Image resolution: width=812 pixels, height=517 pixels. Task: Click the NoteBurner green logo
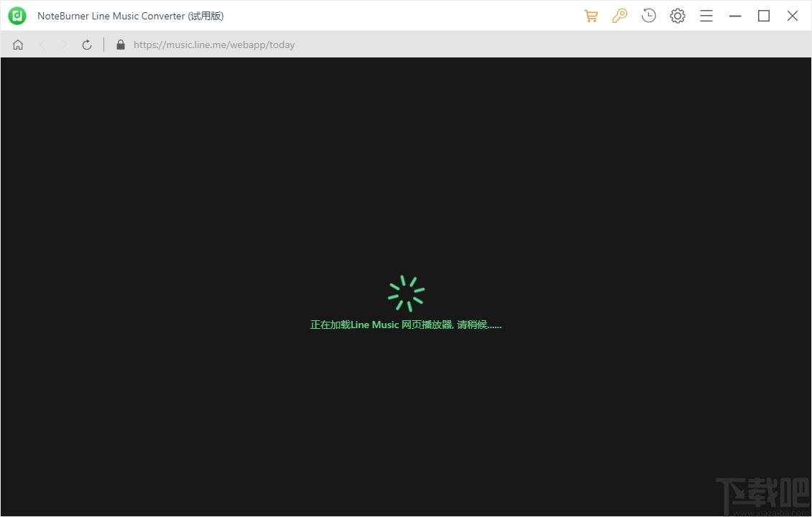(17, 15)
